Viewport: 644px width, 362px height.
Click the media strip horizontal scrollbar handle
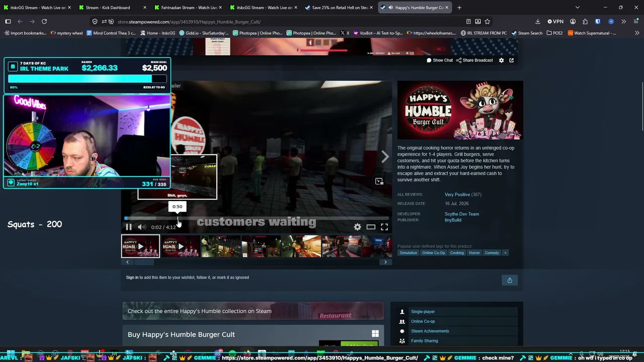coord(143,262)
